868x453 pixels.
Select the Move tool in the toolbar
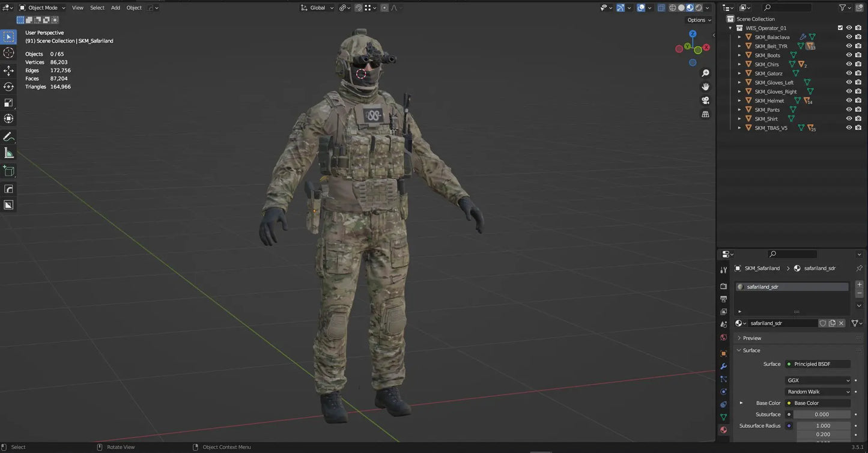(8, 70)
